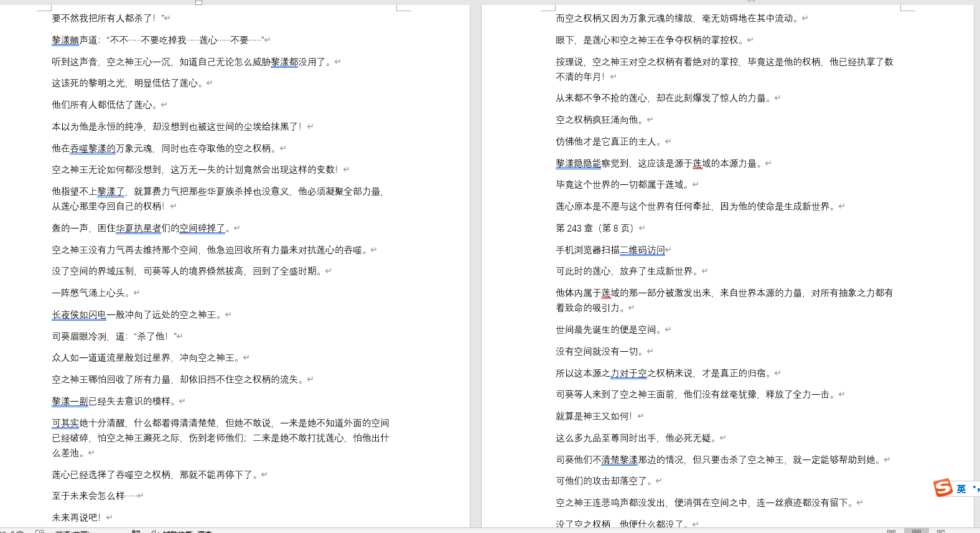Click the line starting '所以这本源之力对于空'
Viewport: 980px width, 533px height.
coord(665,373)
